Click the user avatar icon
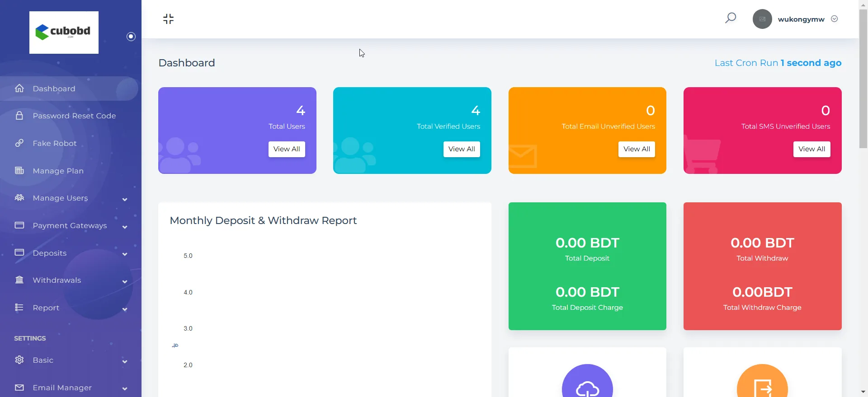This screenshot has height=397, width=868. coord(762,19)
